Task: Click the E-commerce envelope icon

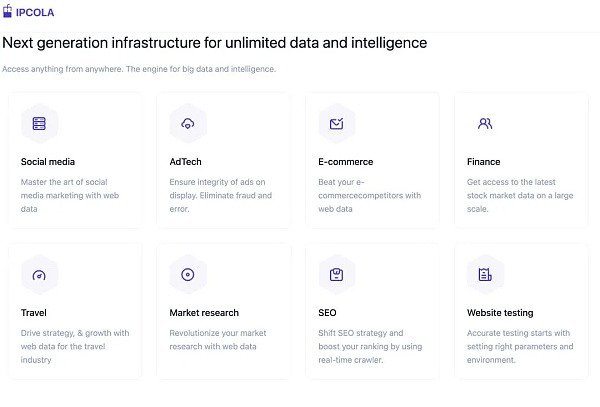Action: click(336, 124)
